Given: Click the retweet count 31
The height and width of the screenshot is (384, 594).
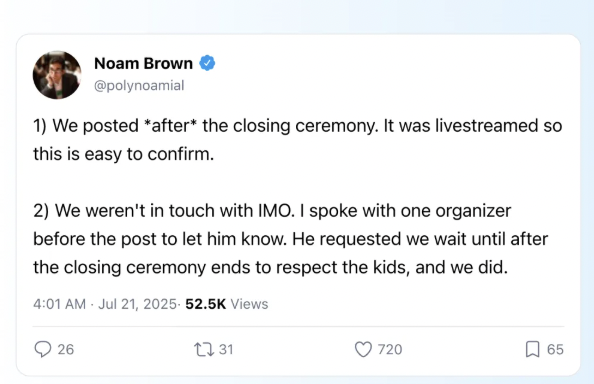Looking at the screenshot, I should point(226,350).
